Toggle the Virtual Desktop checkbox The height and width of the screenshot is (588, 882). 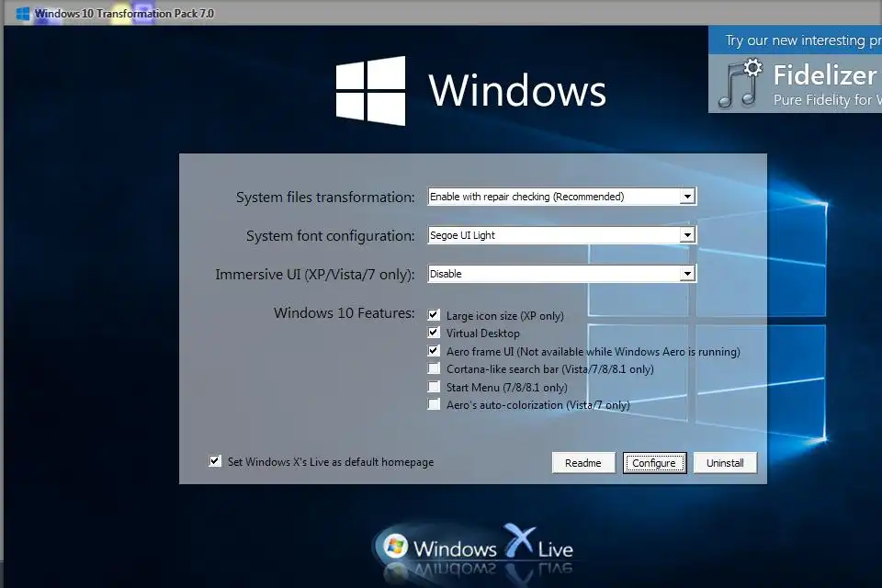tap(434, 333)
